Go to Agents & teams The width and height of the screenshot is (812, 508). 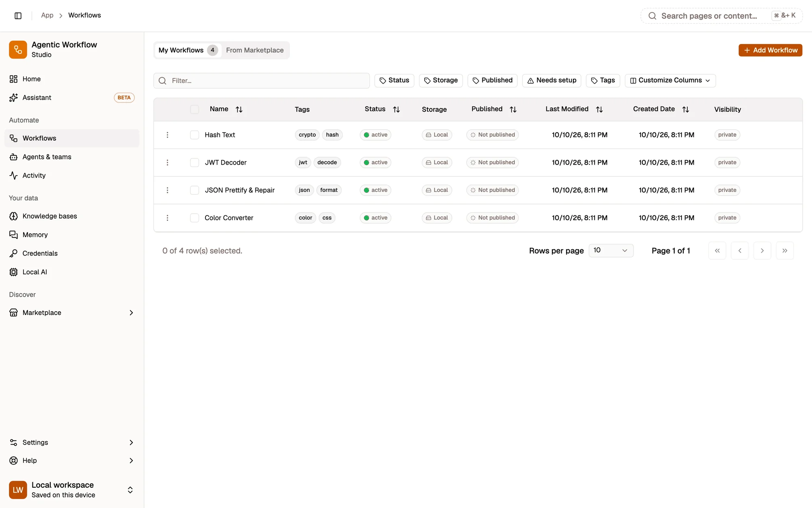(72, 157)
